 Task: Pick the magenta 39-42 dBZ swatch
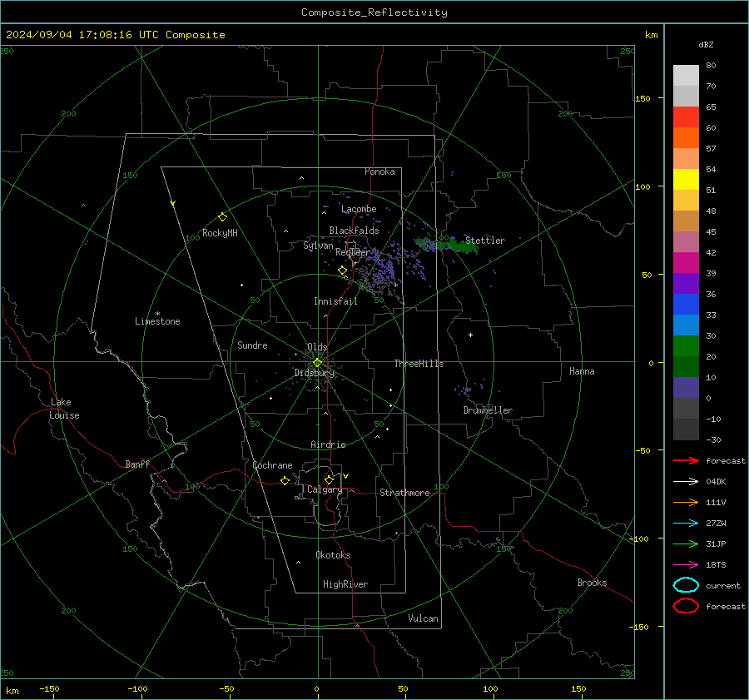point(686,263)
